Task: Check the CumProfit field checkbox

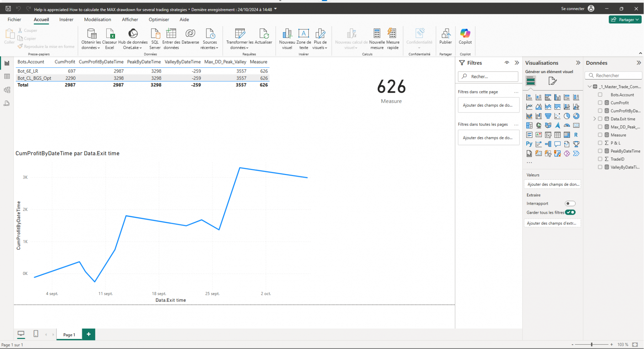Action: tap(600, 103)
